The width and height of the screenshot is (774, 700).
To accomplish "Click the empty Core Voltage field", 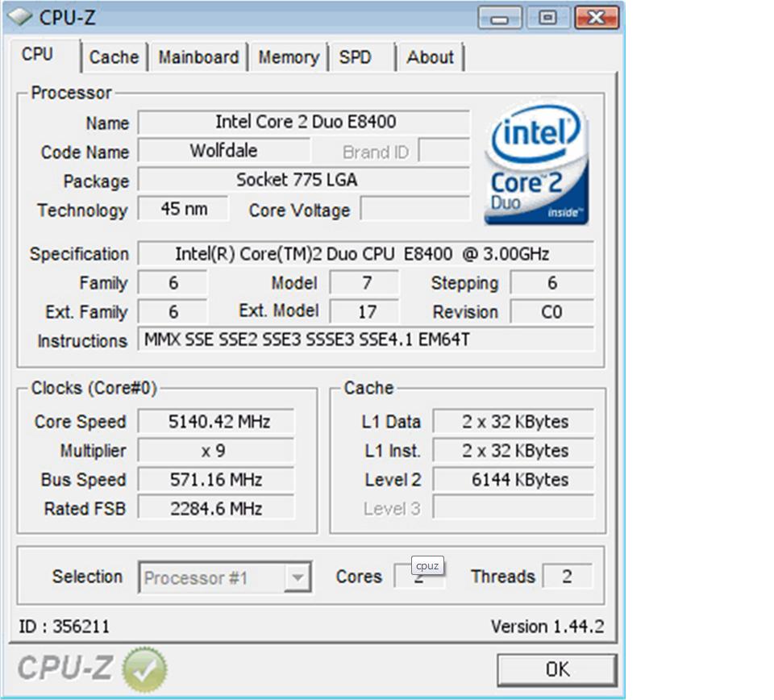I will [x=415, y=209].
